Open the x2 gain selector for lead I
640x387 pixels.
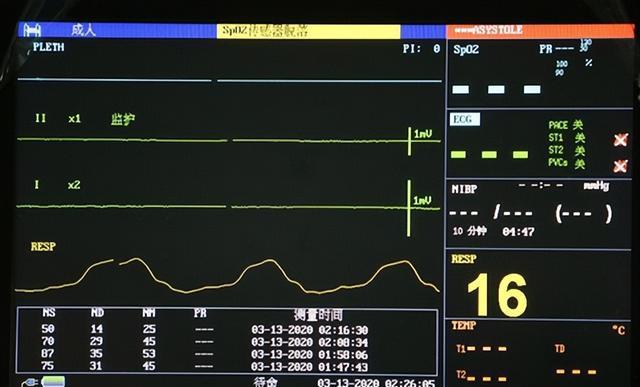[74, 185]
